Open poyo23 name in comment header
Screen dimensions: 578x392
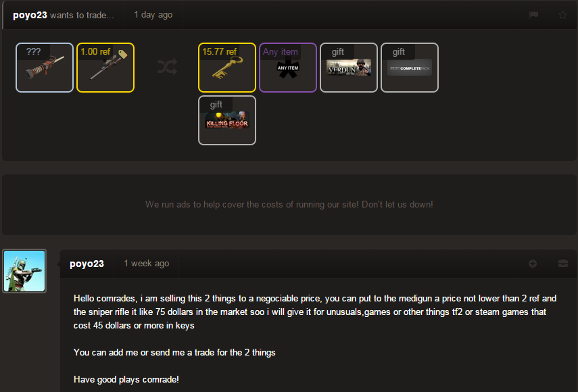87,264
